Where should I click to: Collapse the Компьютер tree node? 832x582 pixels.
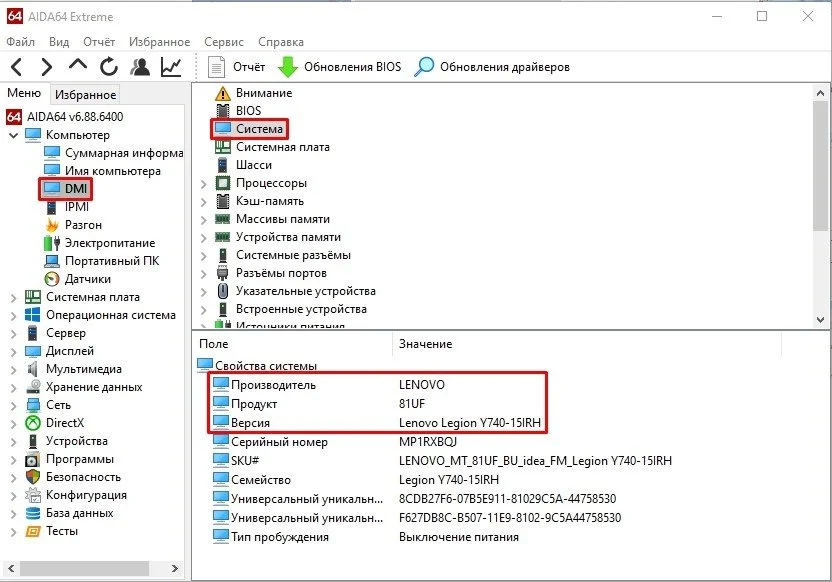click(13, 135)
